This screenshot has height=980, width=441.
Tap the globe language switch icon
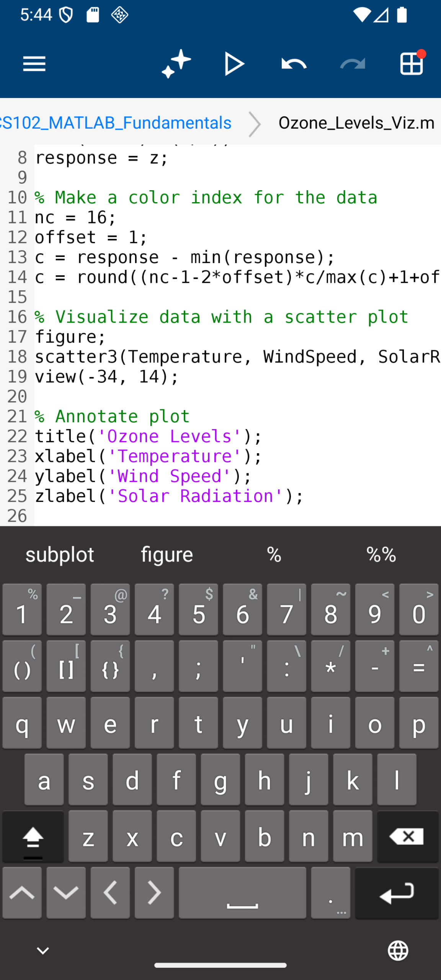(x=398, y=951)
